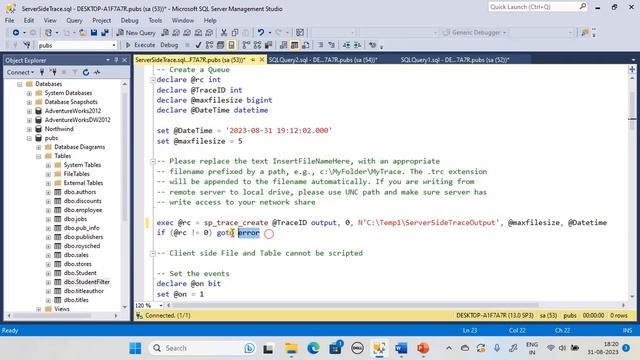Image resolution: width=640 pixels, height=360 pixels.
Task: Open Microsoft Edge from the taskbar
Action: tap(313, 348)
